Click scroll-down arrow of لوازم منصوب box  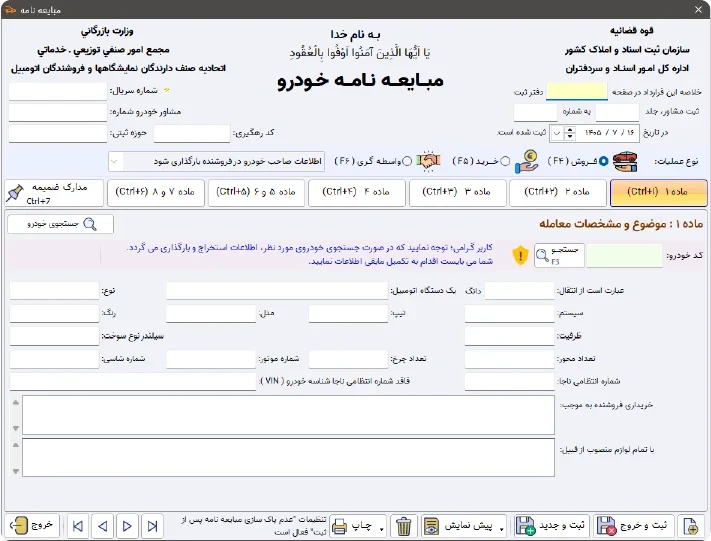[x=16, y=471]
